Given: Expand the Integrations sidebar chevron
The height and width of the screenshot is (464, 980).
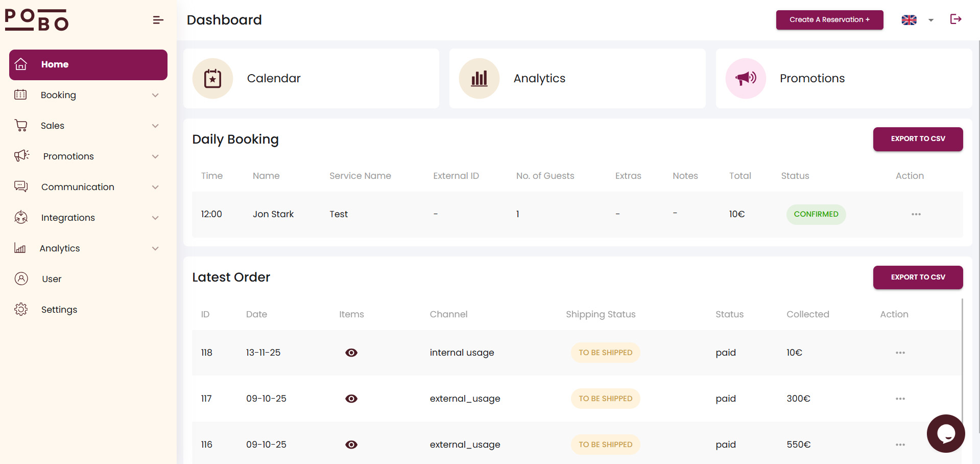Looking at the screenshot, I should point(155,218).
